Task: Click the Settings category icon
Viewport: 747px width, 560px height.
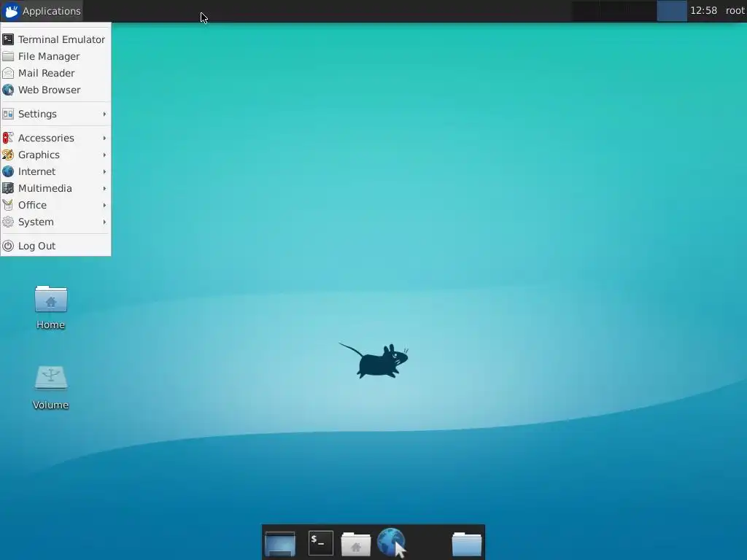Action: point(8,114)
